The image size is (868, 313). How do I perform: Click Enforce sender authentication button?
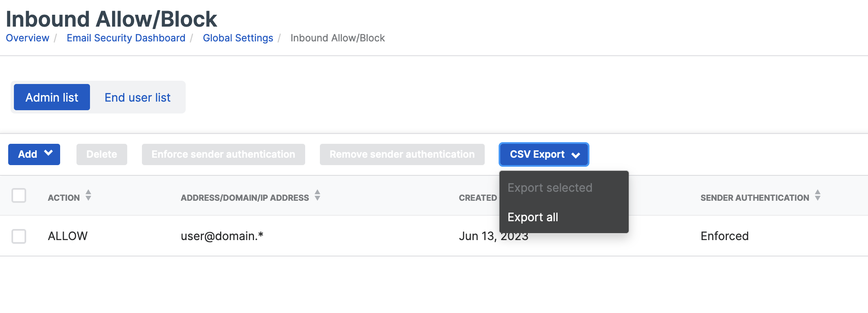click(223, 154)
